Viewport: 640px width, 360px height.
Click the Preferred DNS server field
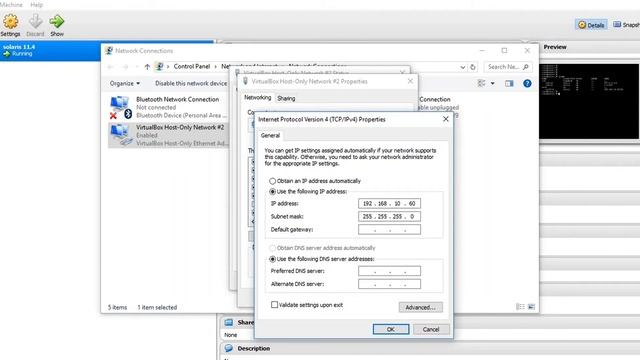coord(389,271)
